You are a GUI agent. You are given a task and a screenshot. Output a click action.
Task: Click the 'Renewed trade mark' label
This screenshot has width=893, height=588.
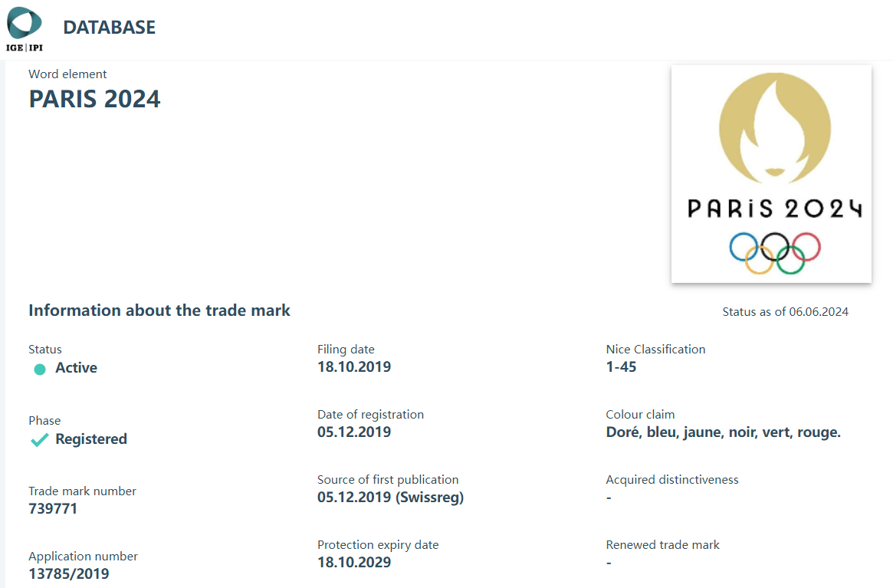click(x=662, y=545)
